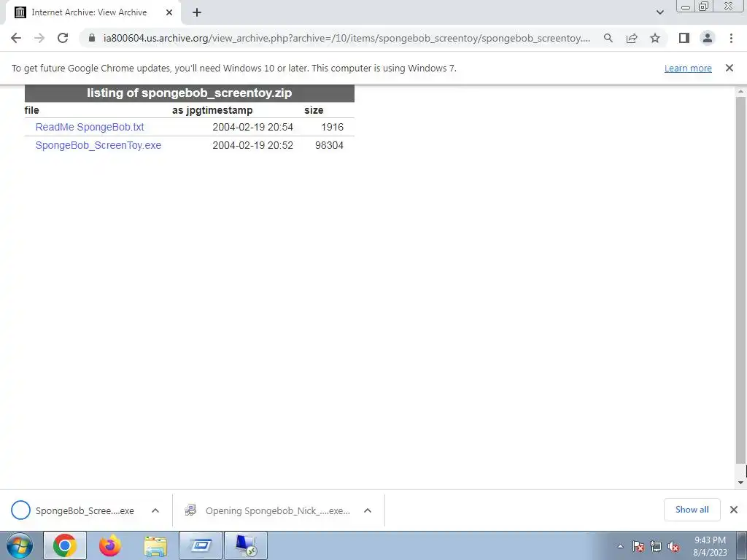Open the zoom magnifier icon in address bar

pos(608,38)
